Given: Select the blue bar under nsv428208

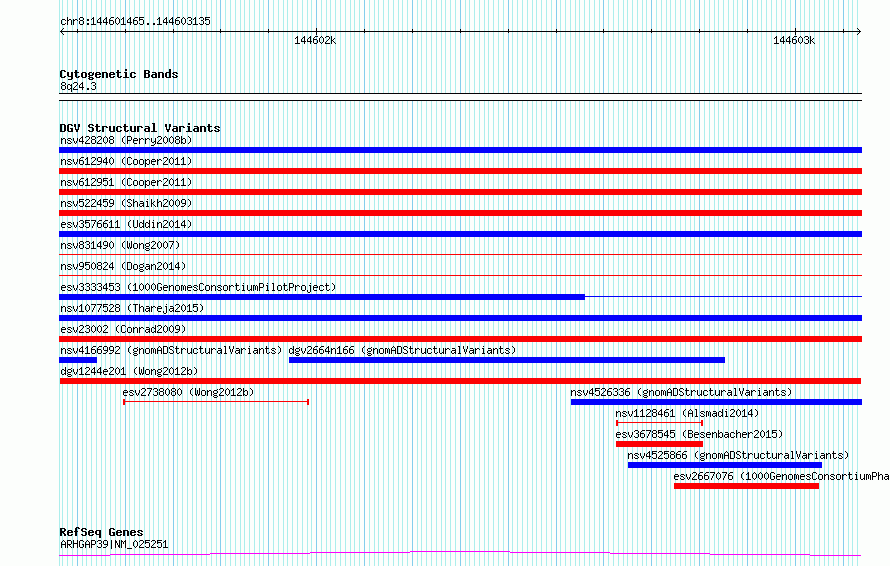Looking at the screenshot, I should pyautogui.click(x=460, y=150).
